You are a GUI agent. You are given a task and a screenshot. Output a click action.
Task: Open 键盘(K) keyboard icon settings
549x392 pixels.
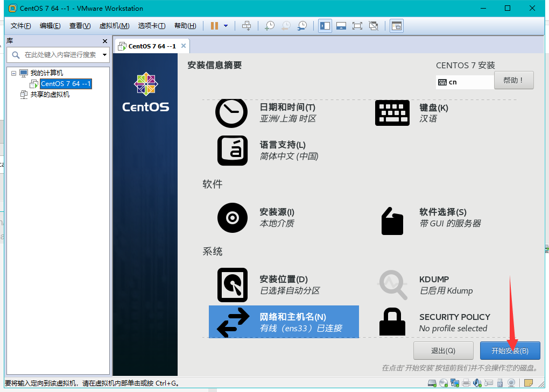coord(392,113)
